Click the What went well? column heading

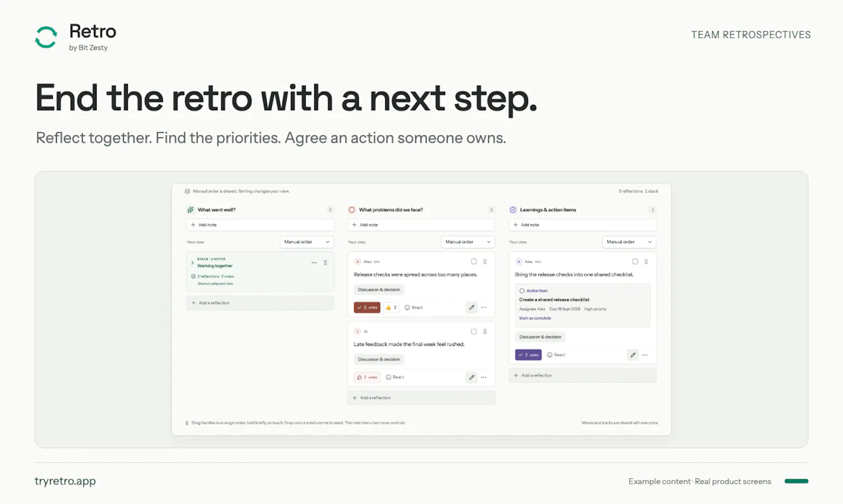(x=217, y=210)
